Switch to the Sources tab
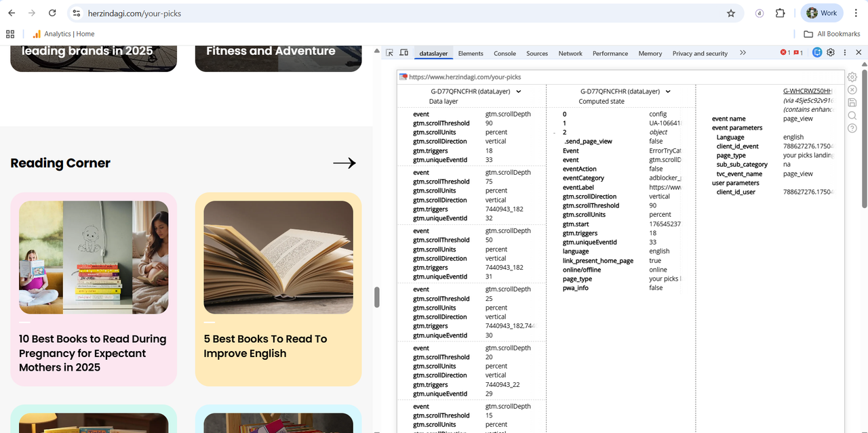 [537, 54]
